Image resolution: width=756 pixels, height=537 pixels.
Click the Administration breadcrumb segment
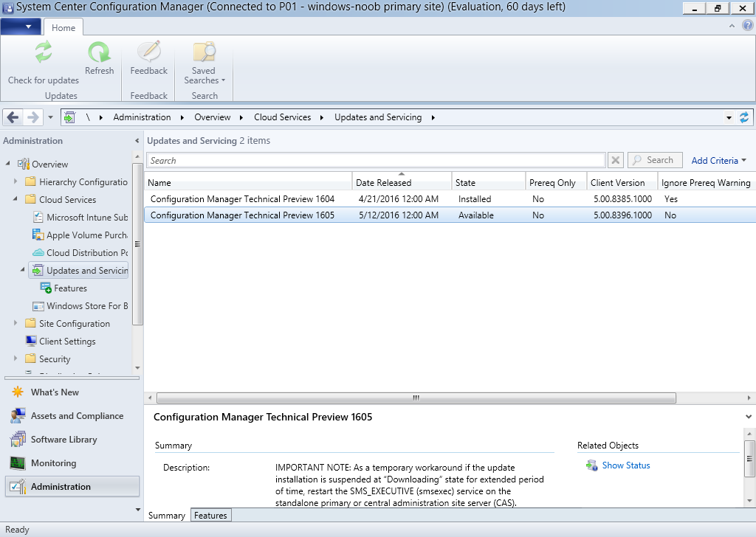click(142, 117)
